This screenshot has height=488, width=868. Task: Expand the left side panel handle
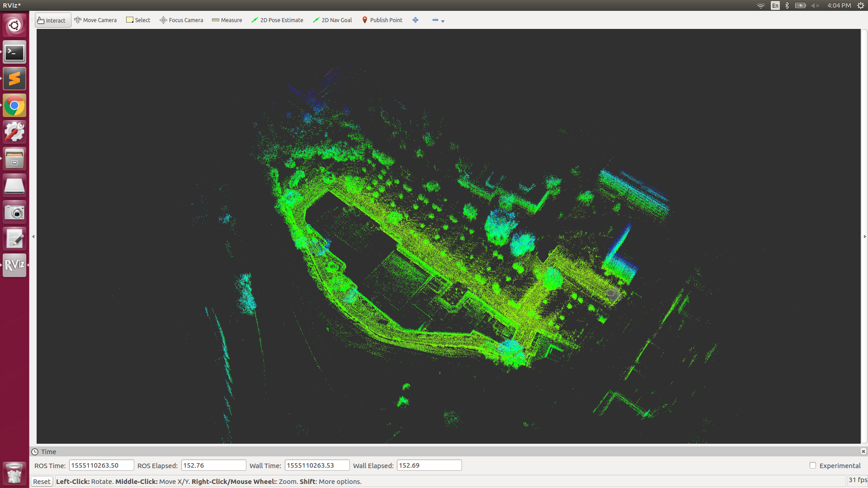click(33, 236)
